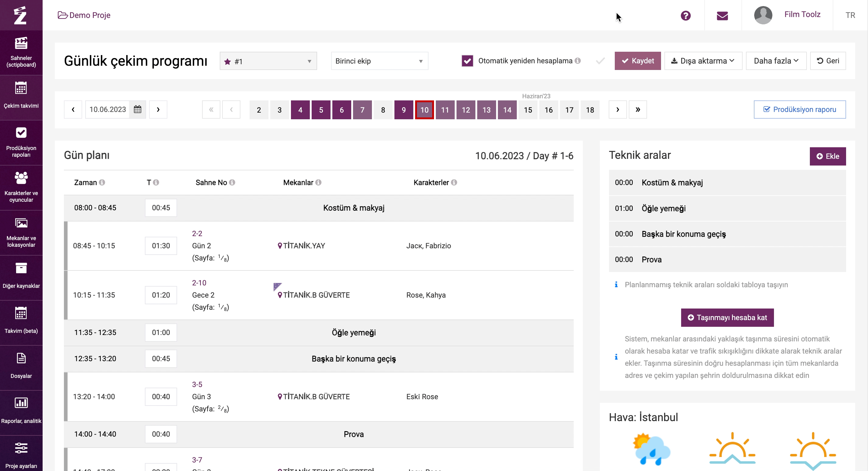Select day 2 in the calendar strip
Viewport: 868px width, 471px height.
[259, 110]
